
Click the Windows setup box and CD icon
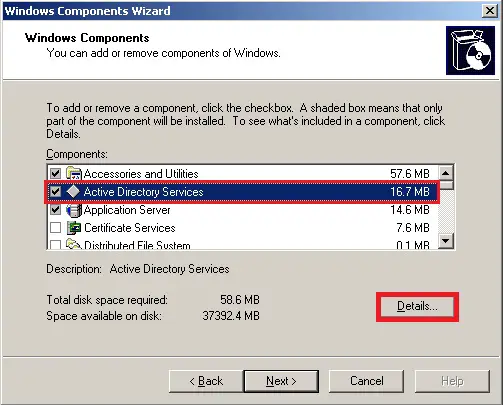pyautogui.click(x=470, y=50)
